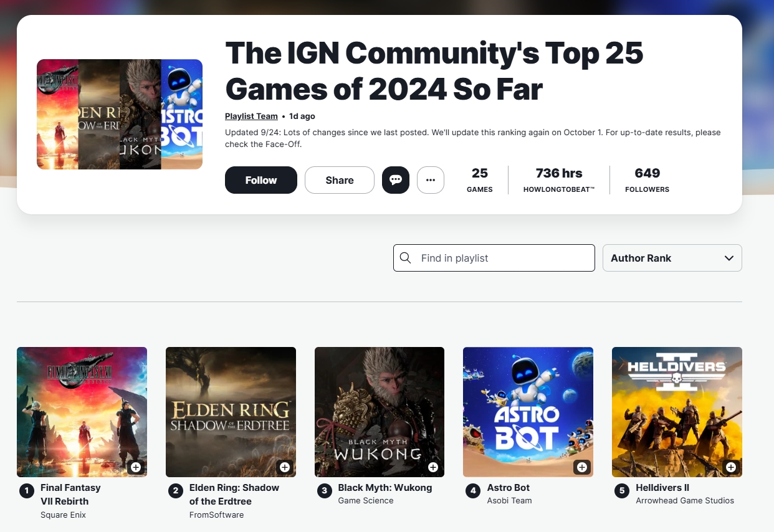Add Astro Bot via plus icon
Viewport: 774px width, 532px height.
(x=582, y=467)
